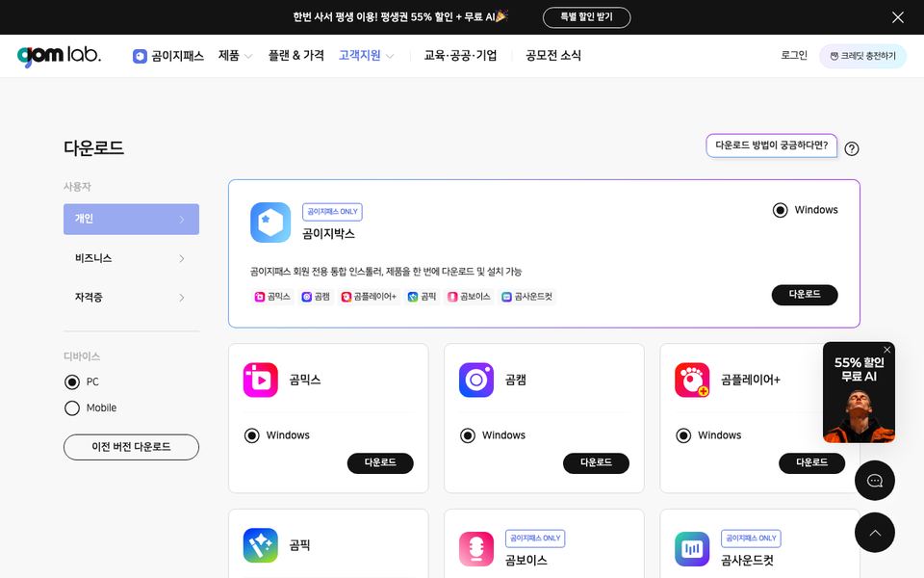Click the small 곰믹스 chip in 곰이지박스 card
The height and width of the screenshot is (578, 924).
point(272,297)
